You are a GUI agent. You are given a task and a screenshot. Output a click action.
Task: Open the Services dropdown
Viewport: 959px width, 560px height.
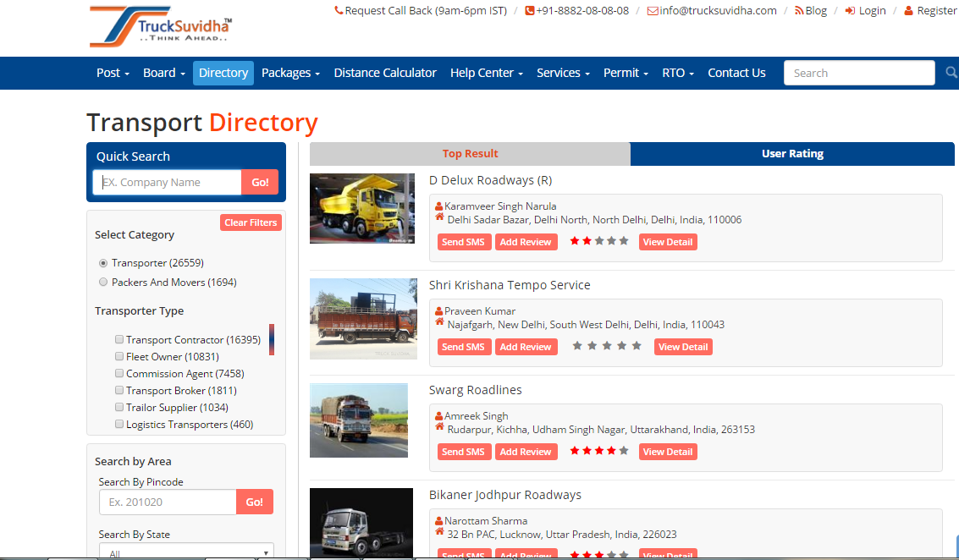tap(563, 73)
